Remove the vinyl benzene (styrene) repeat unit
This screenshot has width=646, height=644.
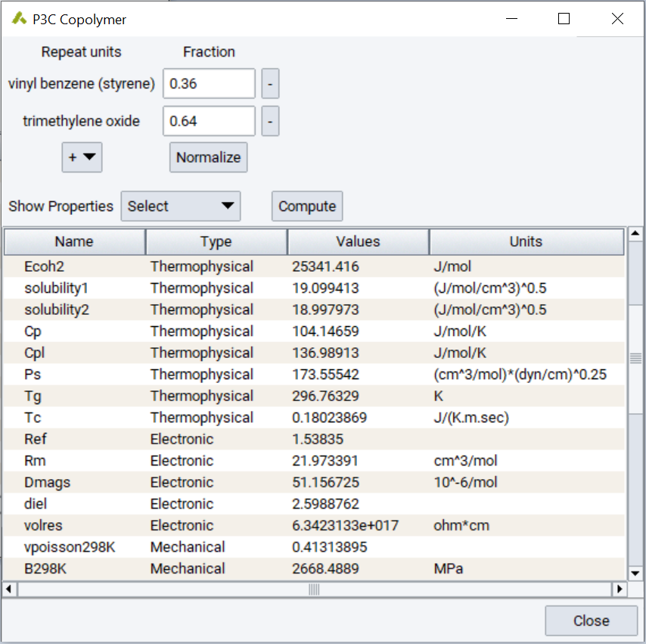click(270, 83)
